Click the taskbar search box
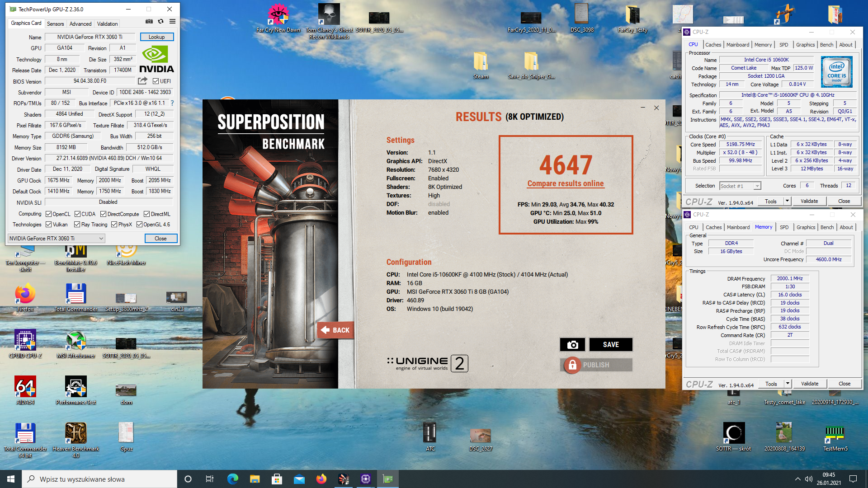The height and width of the screenshot is (488, 868). 99,479
